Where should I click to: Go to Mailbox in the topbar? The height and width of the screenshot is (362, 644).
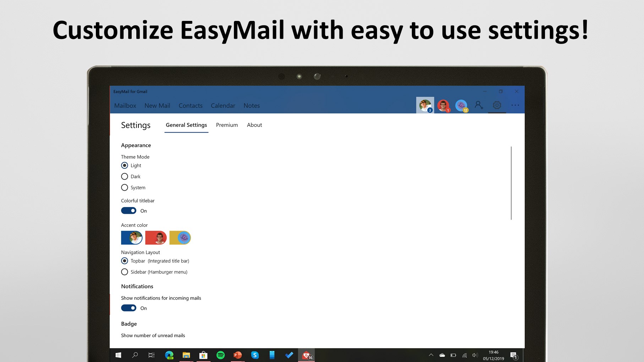(x=125, y=106)
